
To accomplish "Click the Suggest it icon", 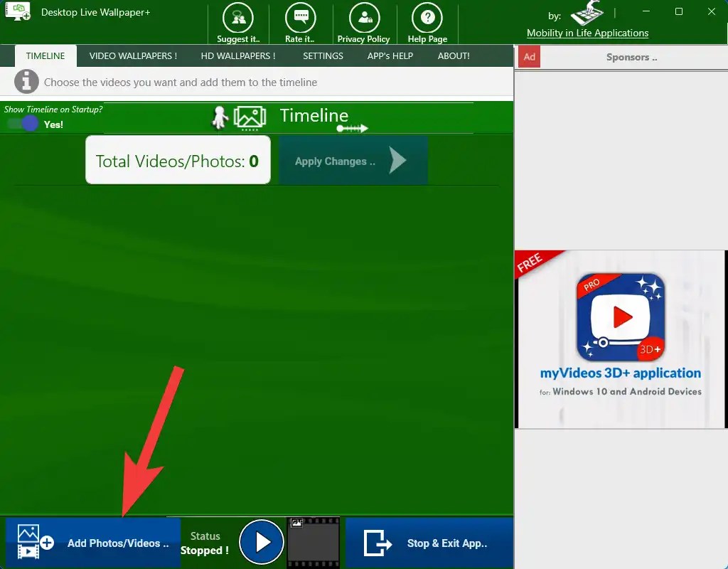I will click(238, 16).
